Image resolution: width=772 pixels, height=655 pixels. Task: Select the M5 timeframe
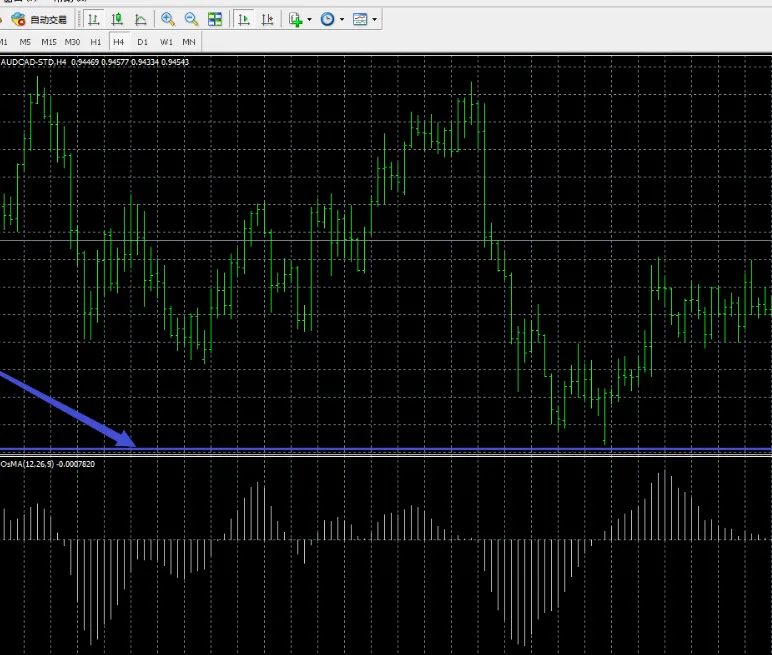[25, 42]
